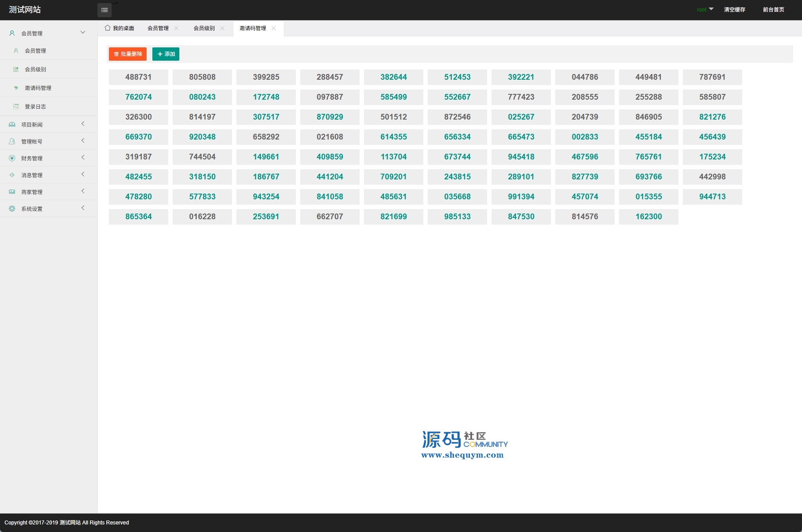Click the 系统设置 gear icon
This screenshot has width=802, height=532.
tap(12, 209)
